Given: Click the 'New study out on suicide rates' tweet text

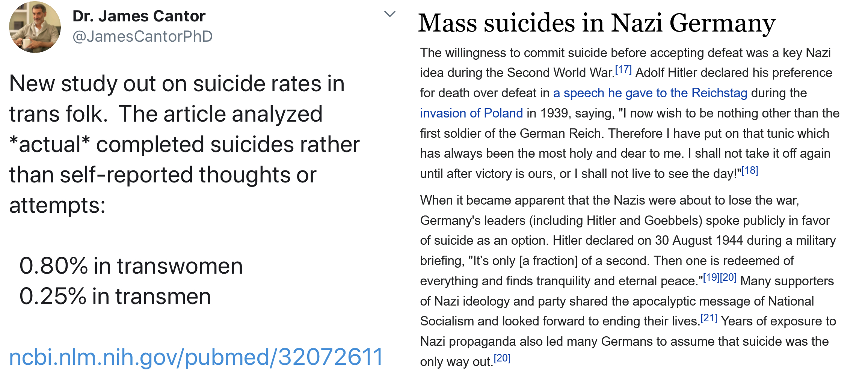Looking at the screenshot, I should (x=177, y=83).
